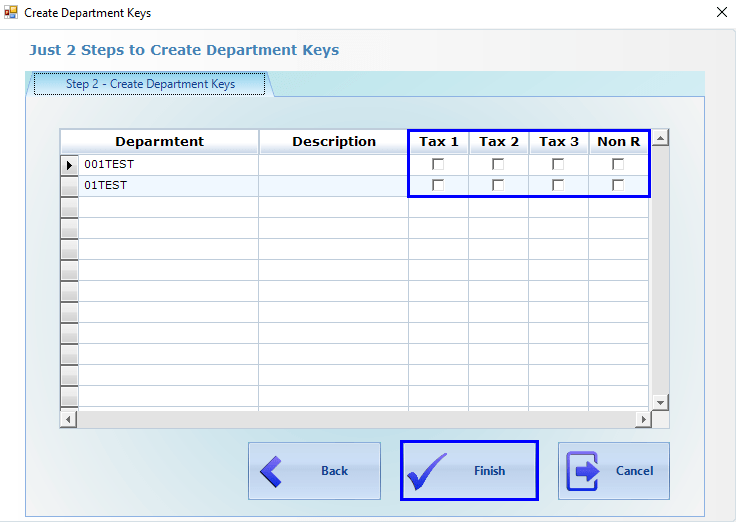Select Step 2 - Create Department Keys tab
736x522 pixels.
pos(150,84)
